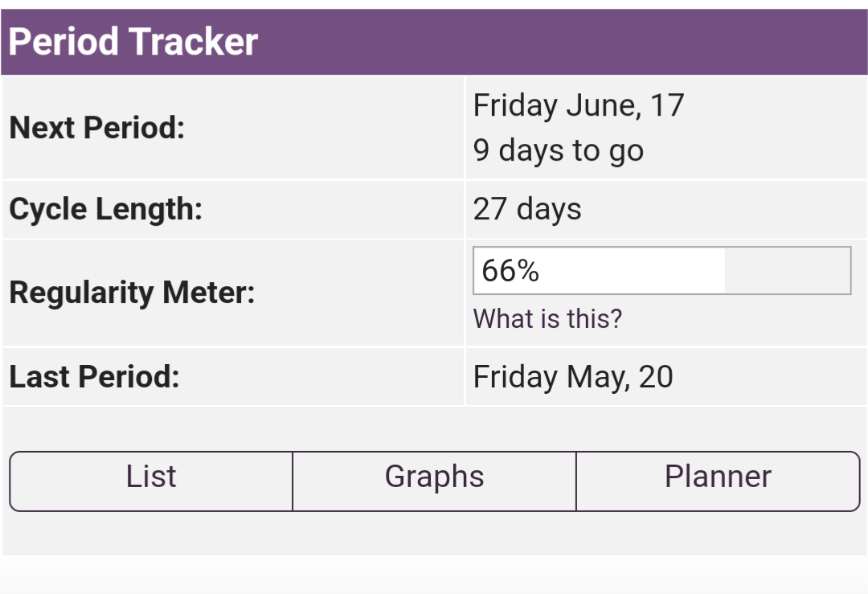Click the 66% text in the regularity meter
This screenshot has height=594, width=868.
coord(510,271)
